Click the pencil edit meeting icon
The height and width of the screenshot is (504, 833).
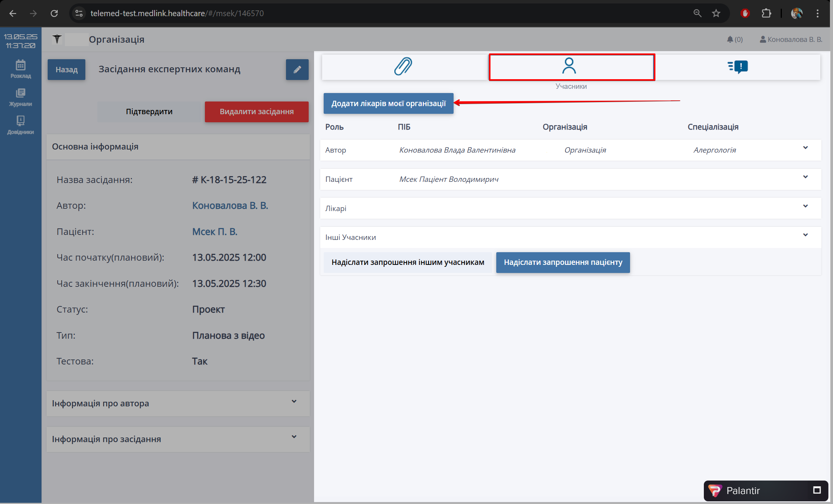[297, 70]
